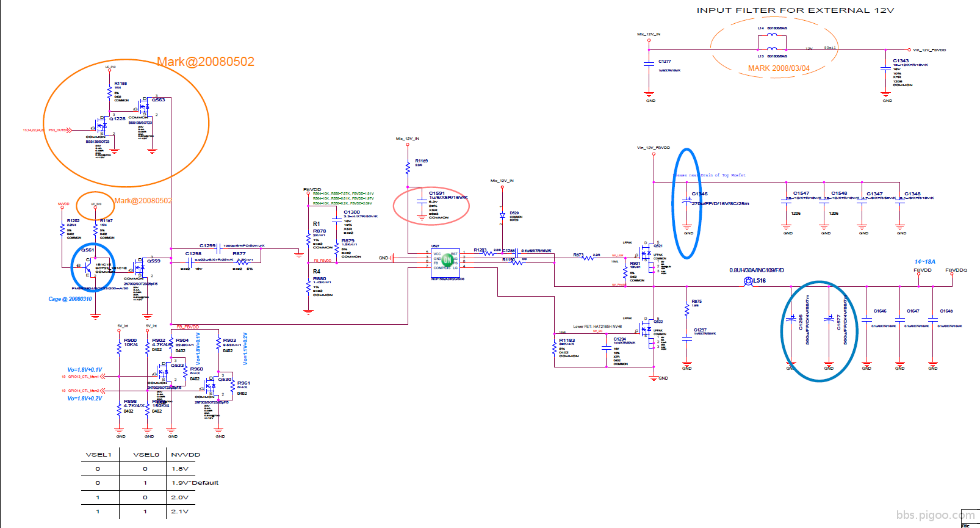The image size is (980, 528).
Task: Click the D529 diode symbol
Action: 502,215
